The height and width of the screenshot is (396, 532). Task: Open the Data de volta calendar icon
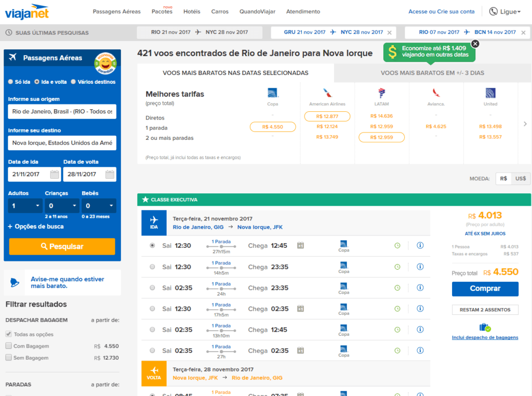tap(110, 175)
